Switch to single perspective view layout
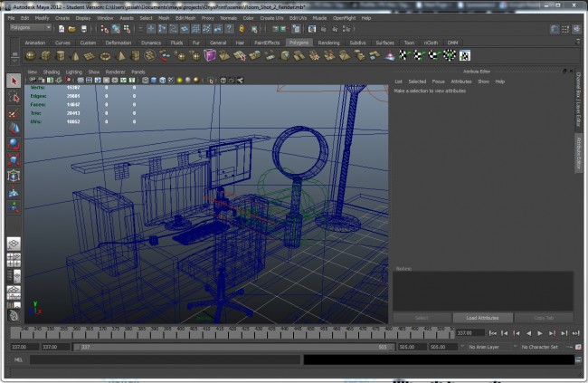 click(x=14, y=244)
